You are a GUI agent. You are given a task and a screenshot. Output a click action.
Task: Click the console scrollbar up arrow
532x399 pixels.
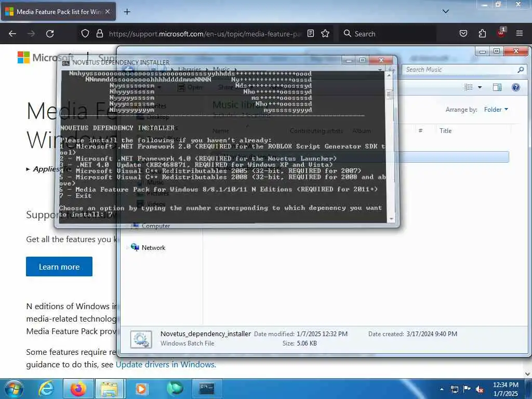click(389, 75)
